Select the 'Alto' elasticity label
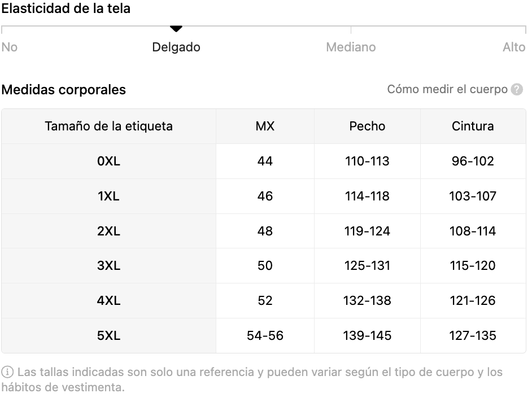532x402 pixels. (x=514, y=47)
